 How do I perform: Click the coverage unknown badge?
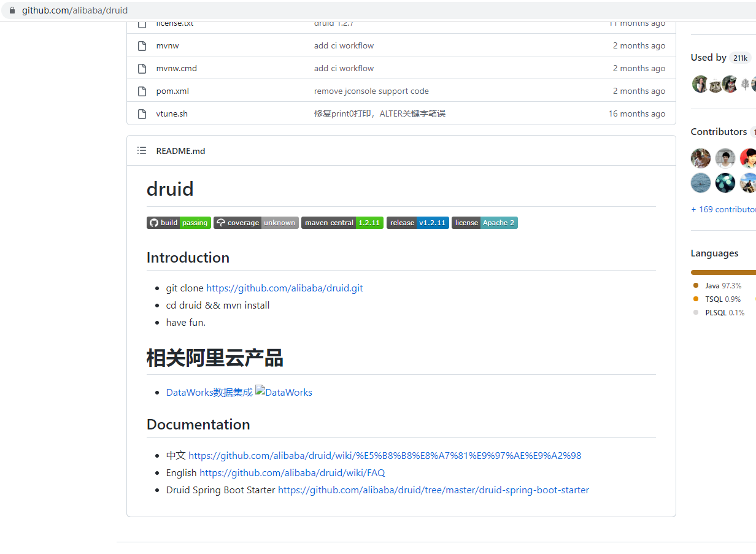pos(256,223)
